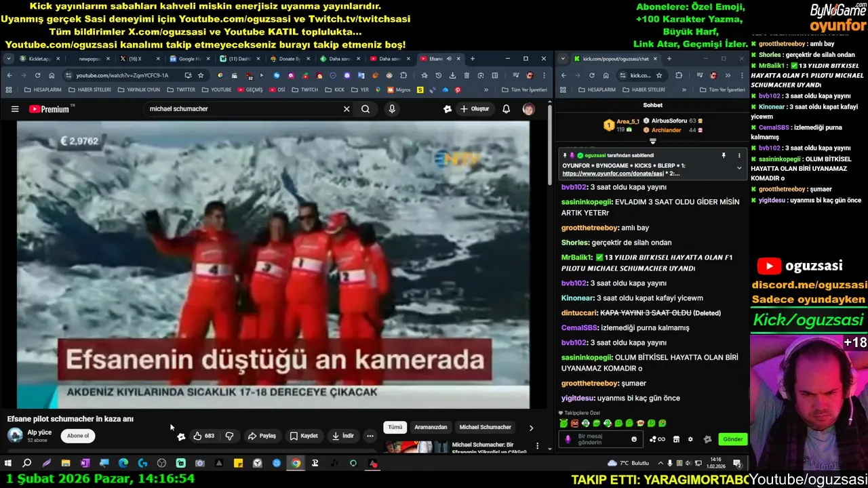Viewport: 868px width, 488px height.
Task: Open tab search dropdown in YouTube browser
Action: [x=9, y=59]
